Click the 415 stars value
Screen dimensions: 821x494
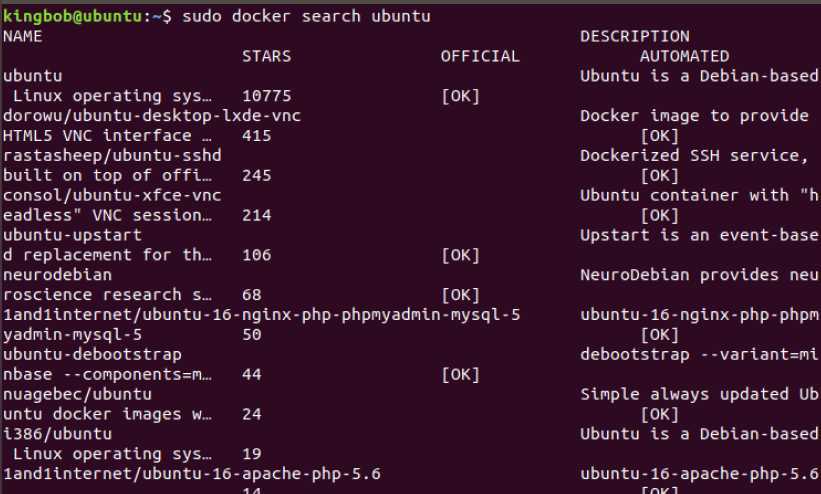click(x=257, y=136)
